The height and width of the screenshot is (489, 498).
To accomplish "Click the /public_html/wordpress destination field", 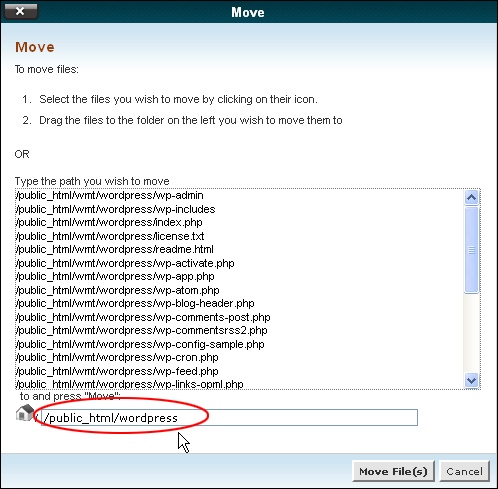I will tap(229, 417).
